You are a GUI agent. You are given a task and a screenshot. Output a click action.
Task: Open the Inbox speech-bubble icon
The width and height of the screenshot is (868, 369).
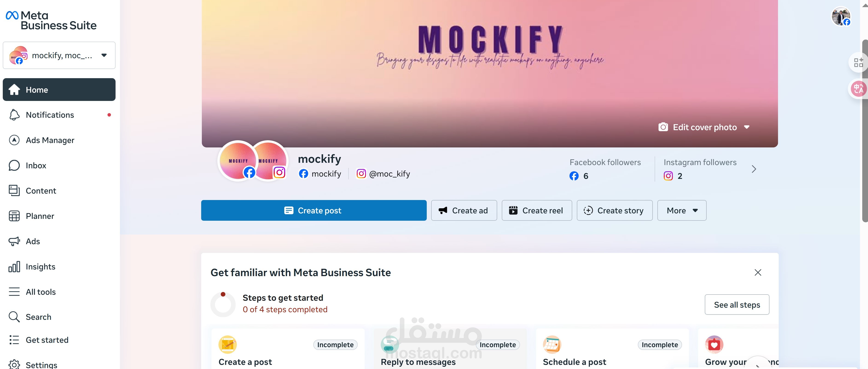tap(14, 165)
